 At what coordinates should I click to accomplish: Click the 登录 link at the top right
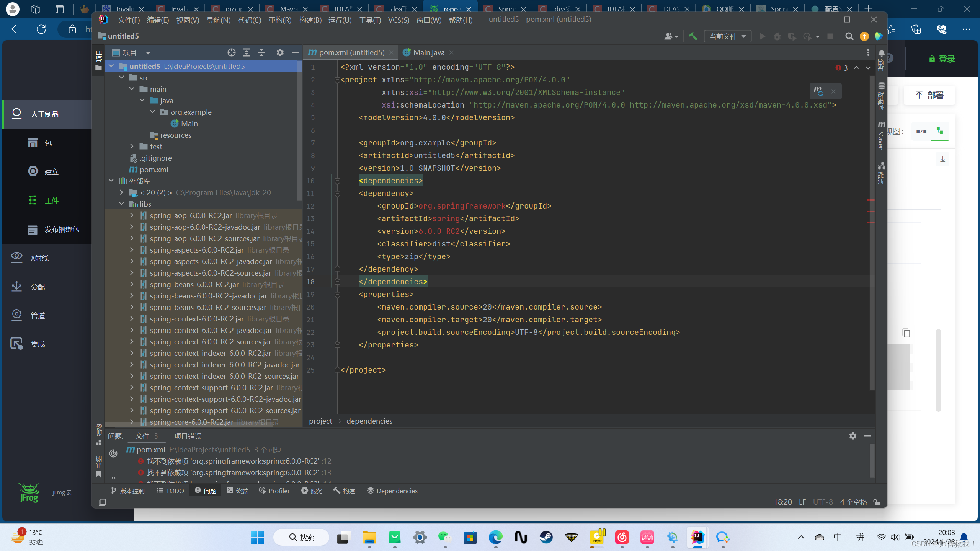(x=945, y=59)
